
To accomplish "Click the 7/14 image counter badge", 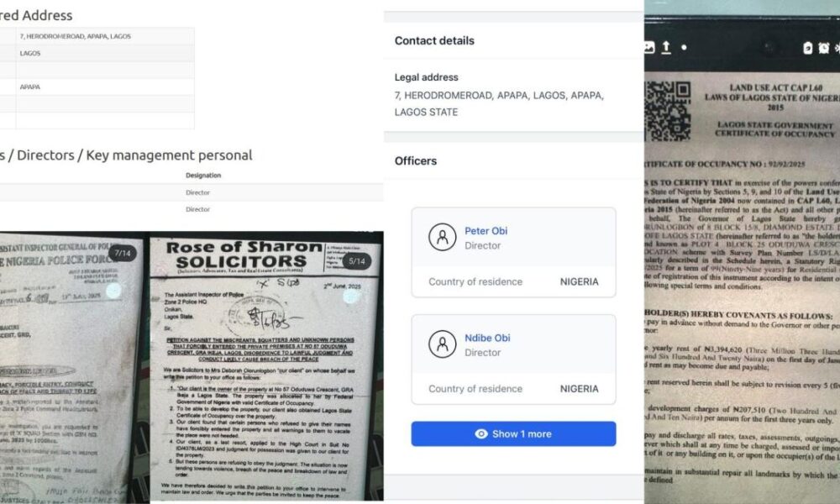I will (x=122, y=253).
